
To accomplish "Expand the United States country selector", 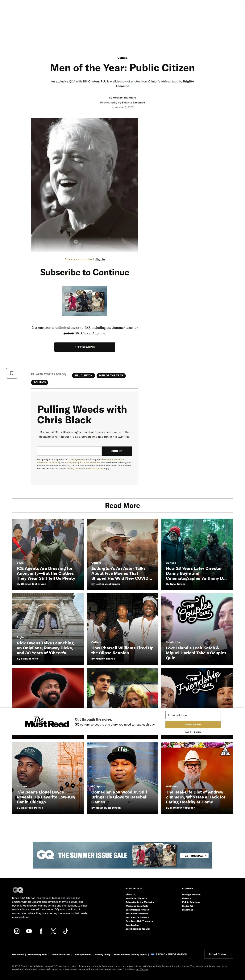I will (218, 954).
